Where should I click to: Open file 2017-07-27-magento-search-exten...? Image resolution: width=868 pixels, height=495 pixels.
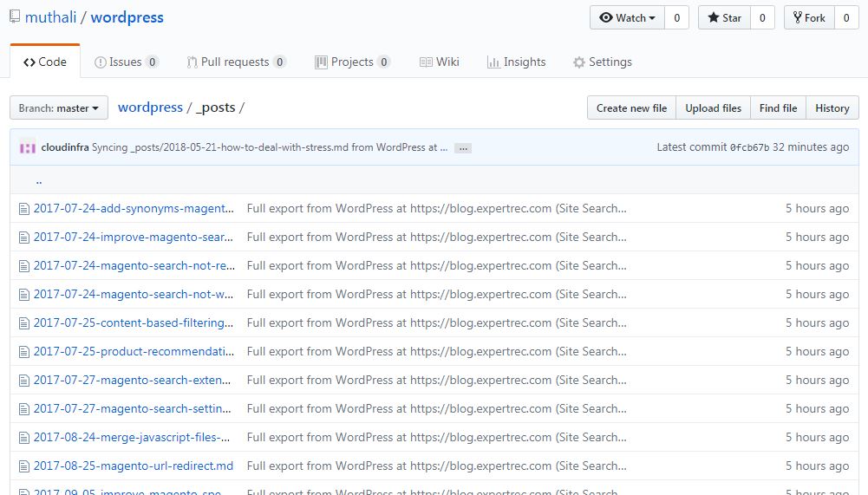pyautogui.click(x=133, y=380)
